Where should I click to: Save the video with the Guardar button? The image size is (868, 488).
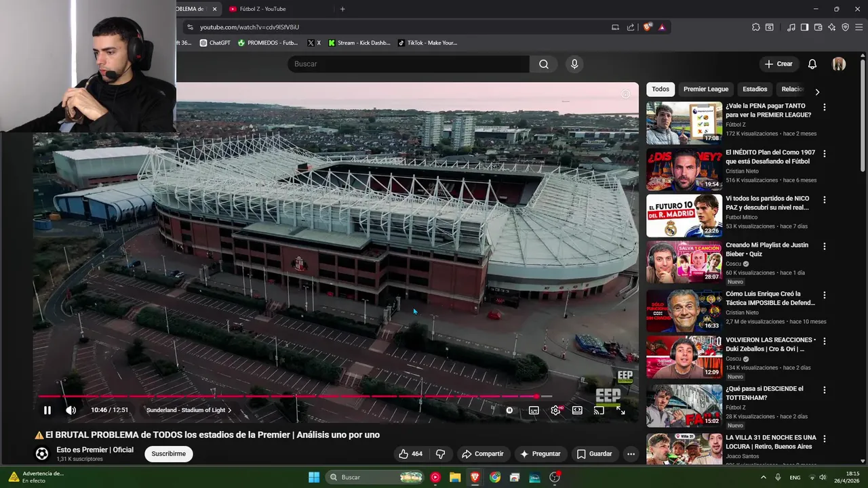point(594,454)
